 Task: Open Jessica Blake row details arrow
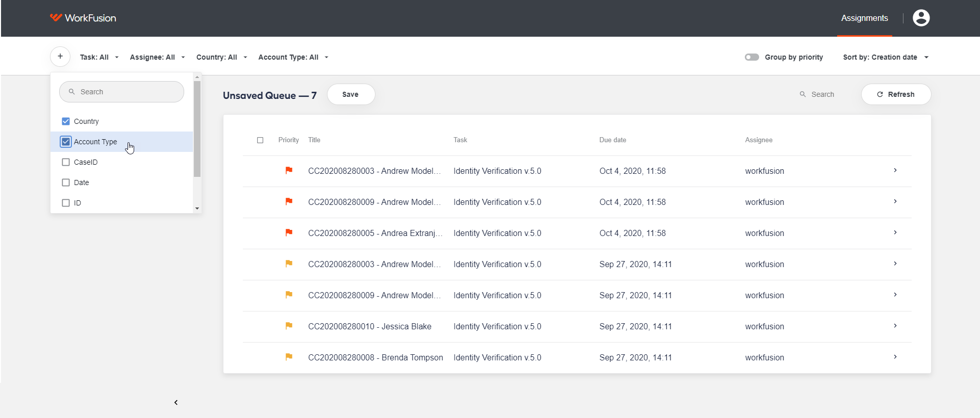coord(895,326)
